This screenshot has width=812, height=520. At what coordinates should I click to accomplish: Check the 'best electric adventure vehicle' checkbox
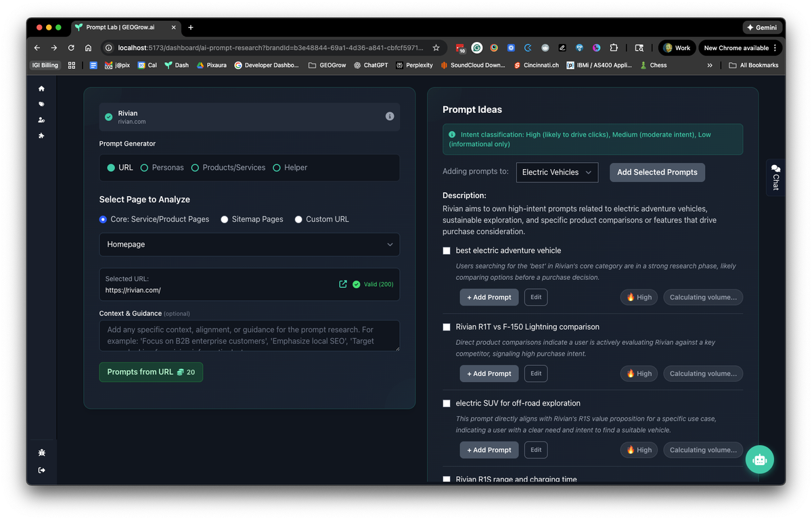coord(447,251)
